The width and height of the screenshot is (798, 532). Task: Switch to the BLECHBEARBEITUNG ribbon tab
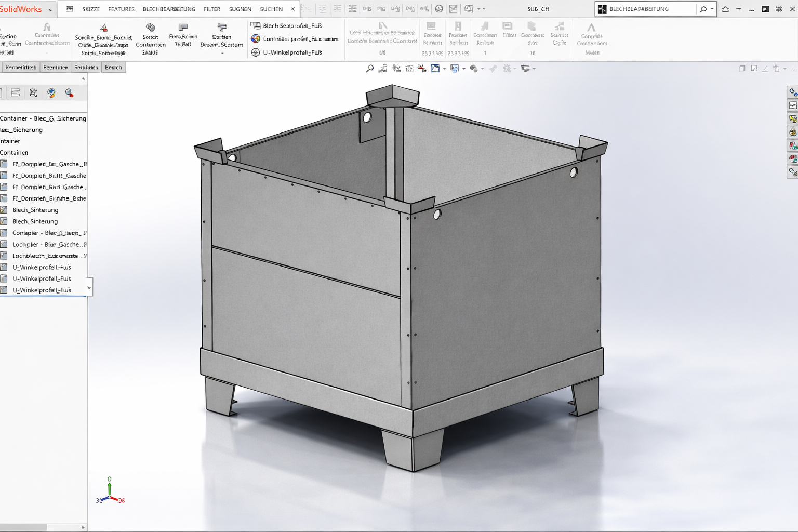tap(169, 9)
